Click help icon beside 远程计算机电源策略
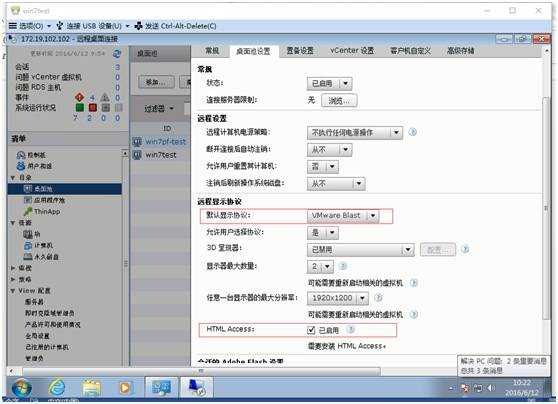The height and width of the screenshot is (404, 558). (x=412, y=132)
